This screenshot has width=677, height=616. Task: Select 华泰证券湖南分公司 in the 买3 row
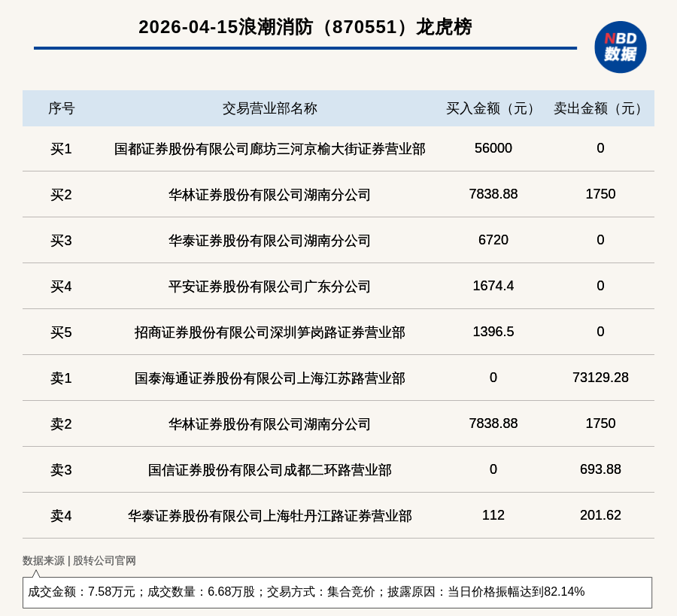coord(269,241)
